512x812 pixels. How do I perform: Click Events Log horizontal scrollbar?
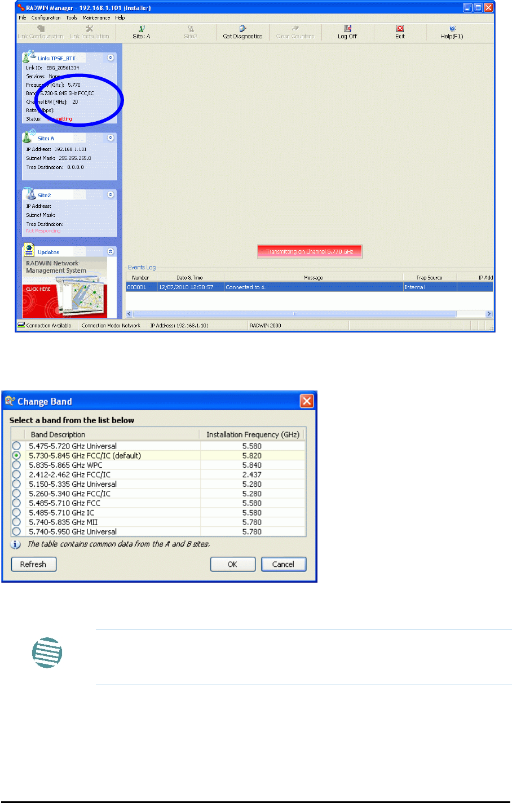[x=294, y=314]
